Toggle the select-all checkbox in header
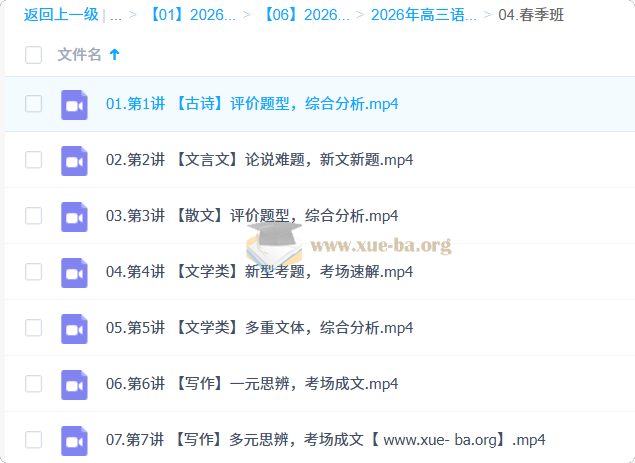 tap(34, 55)
